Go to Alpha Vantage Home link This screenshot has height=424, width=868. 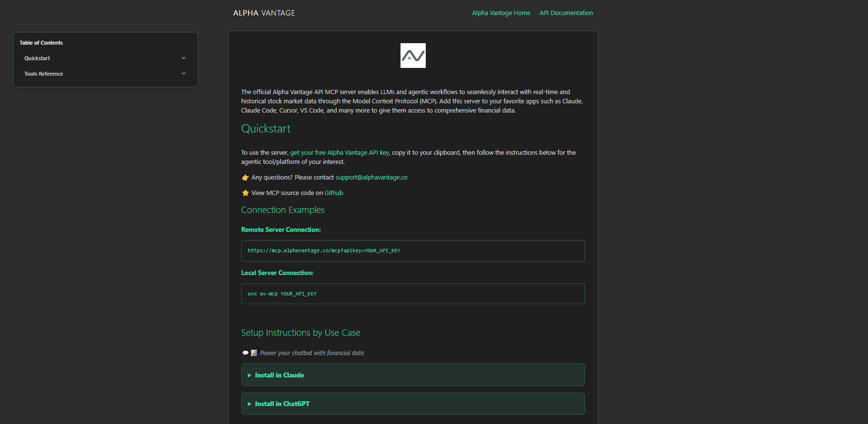(x=501, y=13)
